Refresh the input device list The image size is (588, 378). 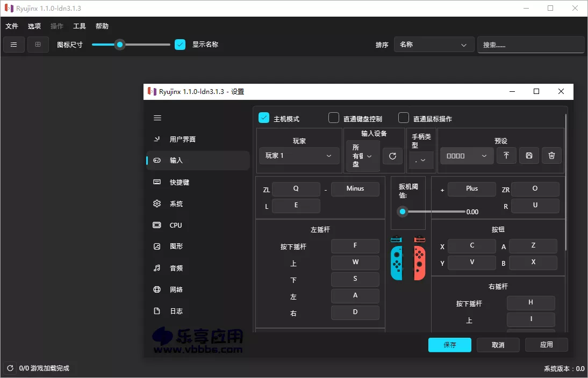(392, 156)
